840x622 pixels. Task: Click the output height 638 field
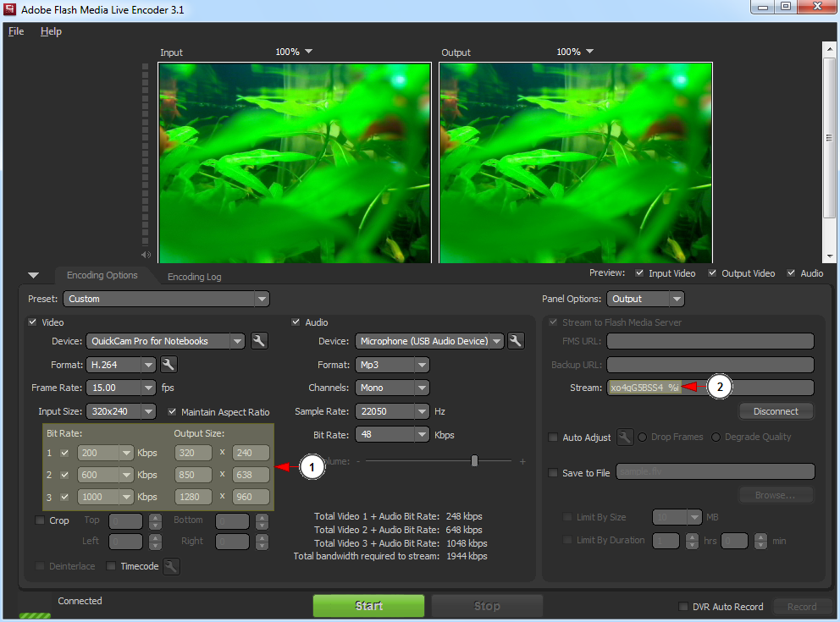click(251, 475)
